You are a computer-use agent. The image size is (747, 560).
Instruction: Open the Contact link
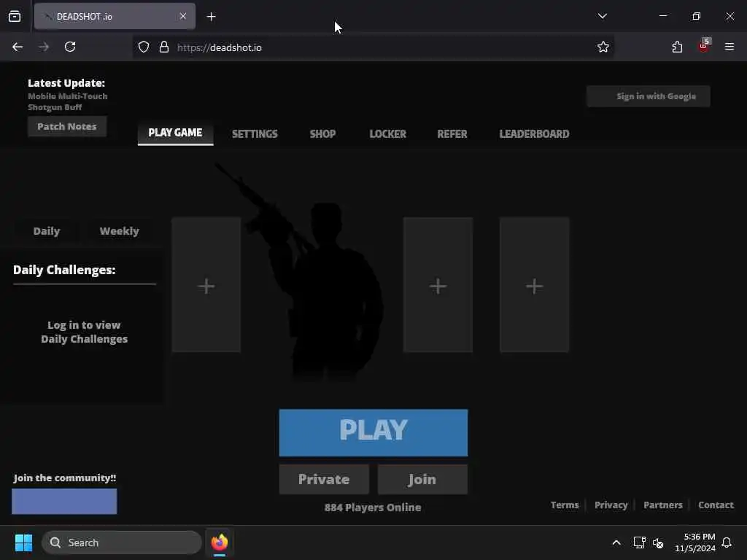[x=716, y=505]
